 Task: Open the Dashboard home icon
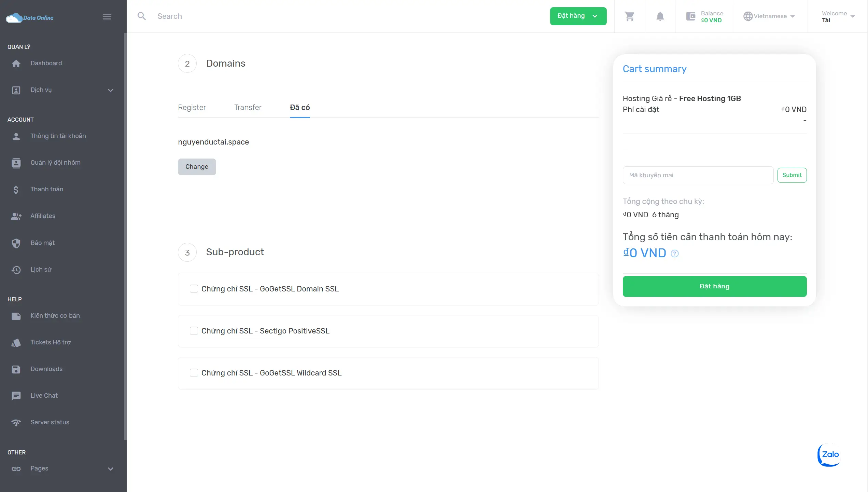[16, 64]
